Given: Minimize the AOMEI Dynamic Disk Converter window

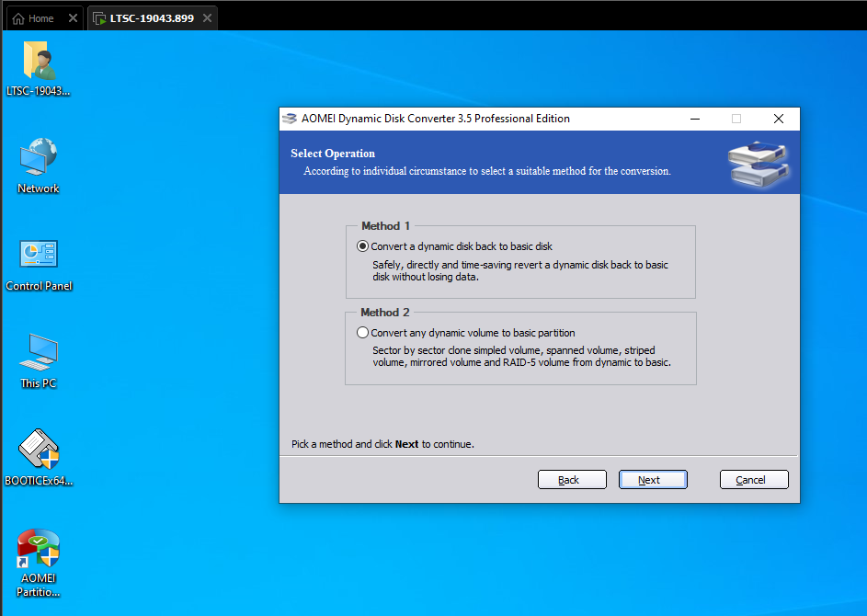Looking at the screenshot, I should pyautogui.click(x=695, y=119).
